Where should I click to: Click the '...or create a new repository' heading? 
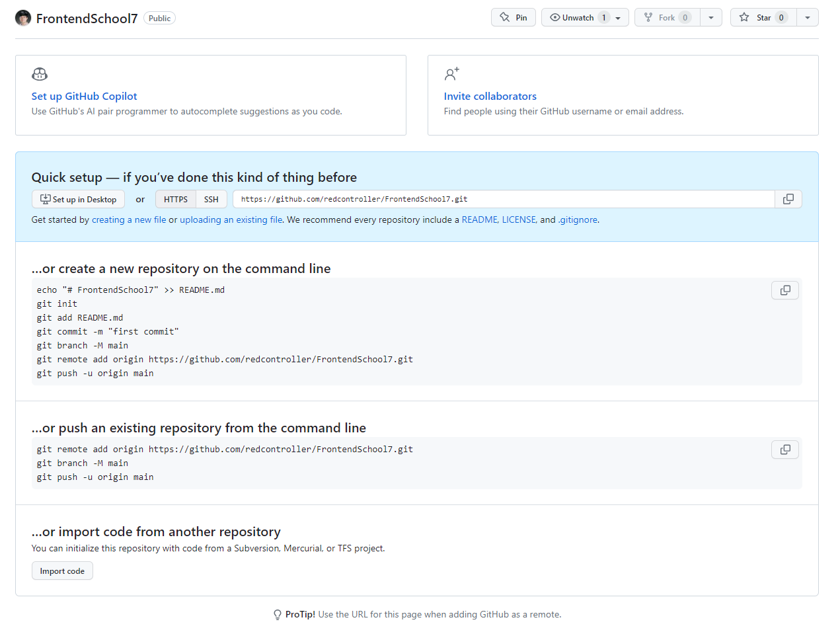click(181, 268)
